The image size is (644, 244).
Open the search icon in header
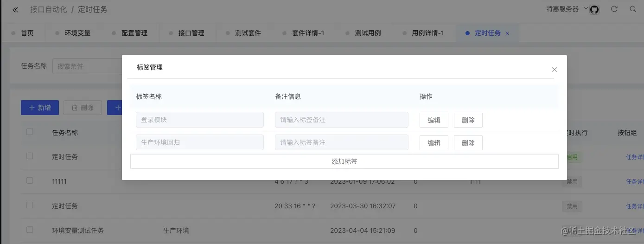coord(633,9)
